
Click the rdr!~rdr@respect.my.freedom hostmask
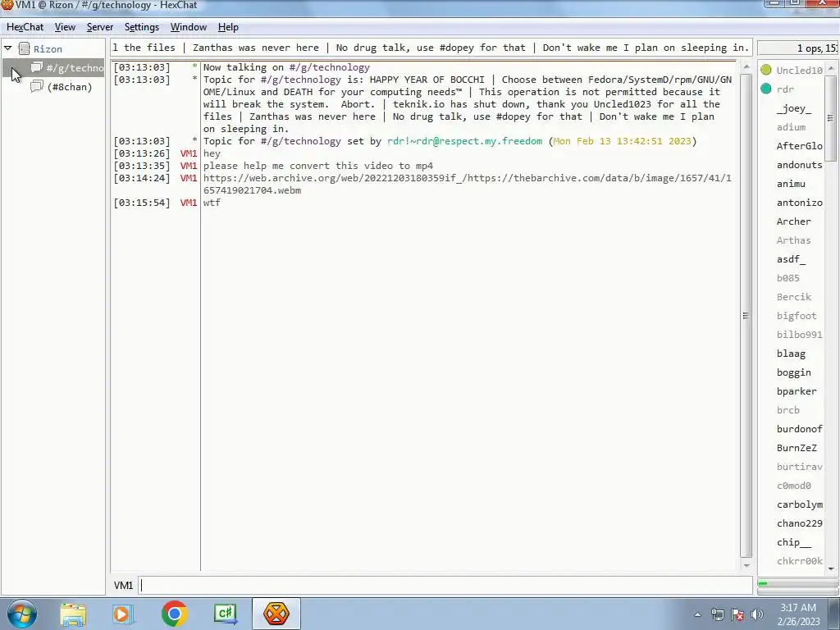point(464,141)
